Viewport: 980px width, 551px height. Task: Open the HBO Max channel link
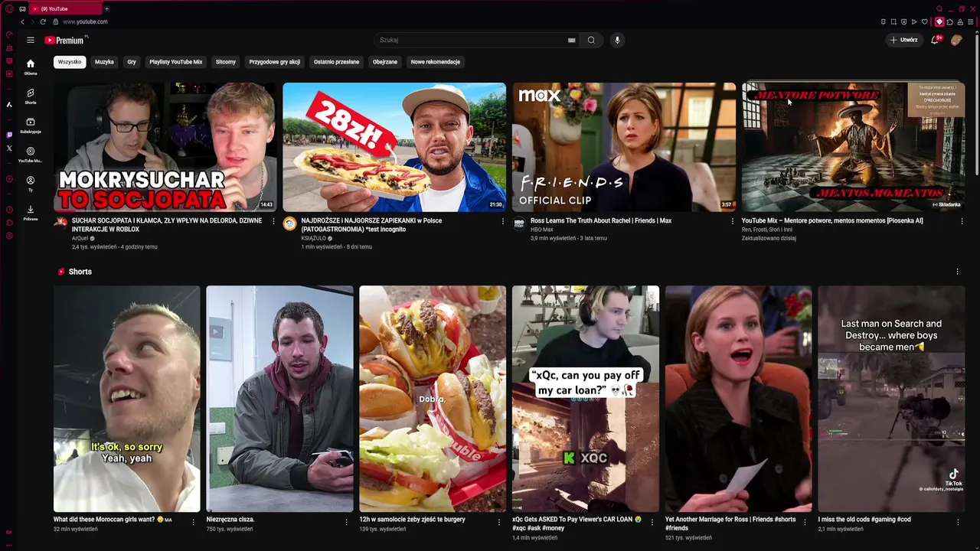pyautogui.click(x=542, y=230)
